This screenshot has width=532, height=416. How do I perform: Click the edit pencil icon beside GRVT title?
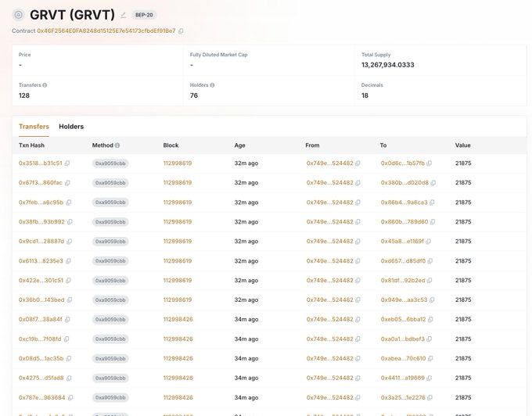[x=124, y=16]
